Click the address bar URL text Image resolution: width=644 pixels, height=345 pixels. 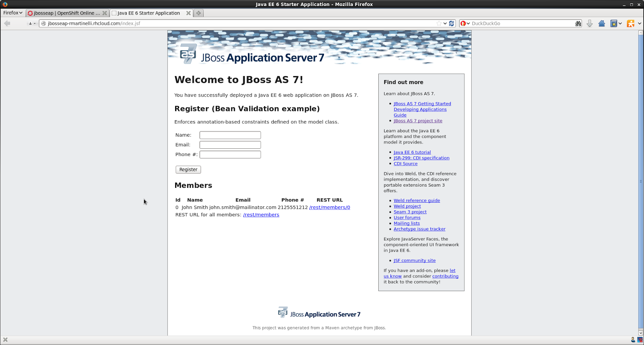[94, 23]
